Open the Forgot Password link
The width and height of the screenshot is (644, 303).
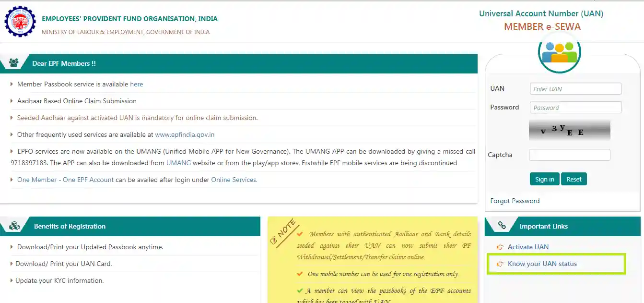click(515, 201)
